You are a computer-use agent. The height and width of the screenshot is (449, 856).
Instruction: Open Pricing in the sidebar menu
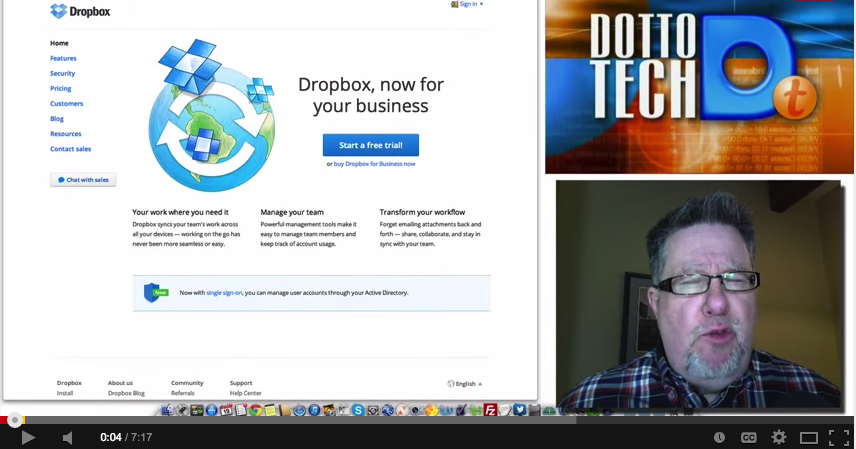click(x=61, y=88)
